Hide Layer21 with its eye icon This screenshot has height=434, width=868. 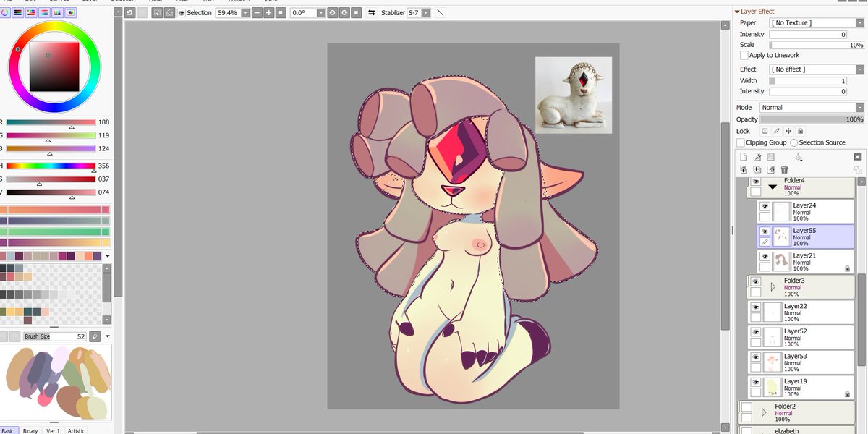click(765, 256)
